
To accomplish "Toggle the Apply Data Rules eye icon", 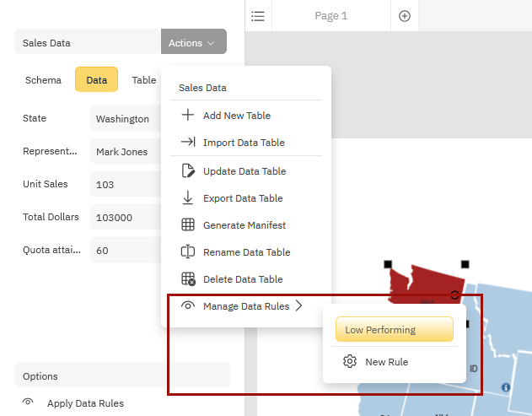I will click(28, 403).
